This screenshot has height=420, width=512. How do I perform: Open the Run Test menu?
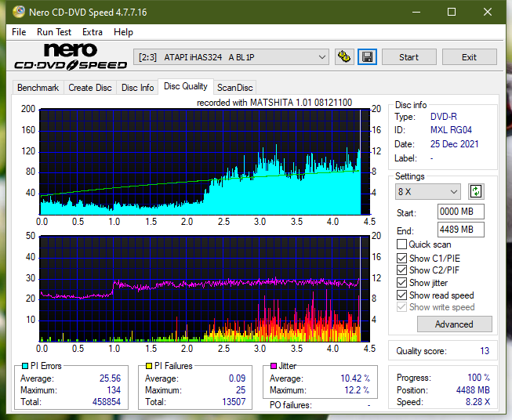click(x=54, y=32)
